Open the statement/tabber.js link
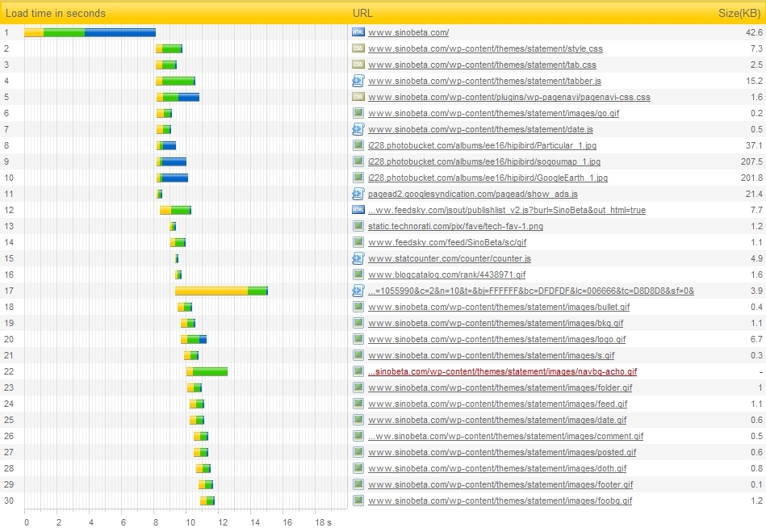Screen dimensions: 766x532 click(484, 81)
